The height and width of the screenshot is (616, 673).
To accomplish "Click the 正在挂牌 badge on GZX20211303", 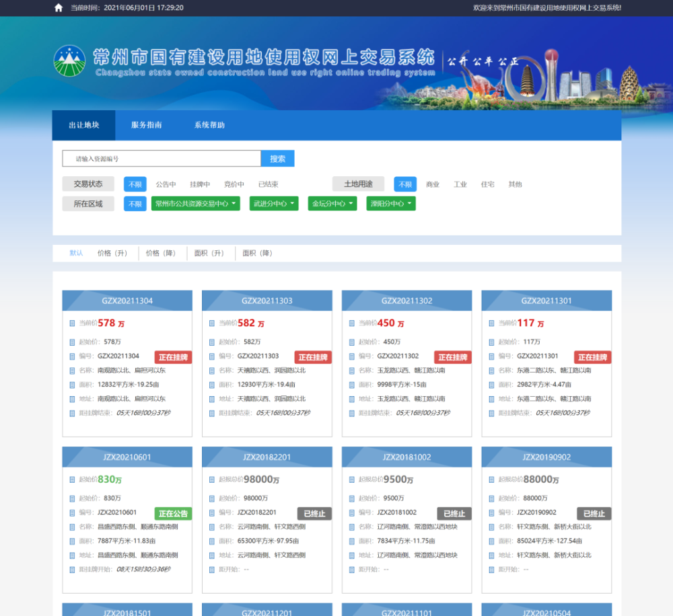I will pos(313,357).
